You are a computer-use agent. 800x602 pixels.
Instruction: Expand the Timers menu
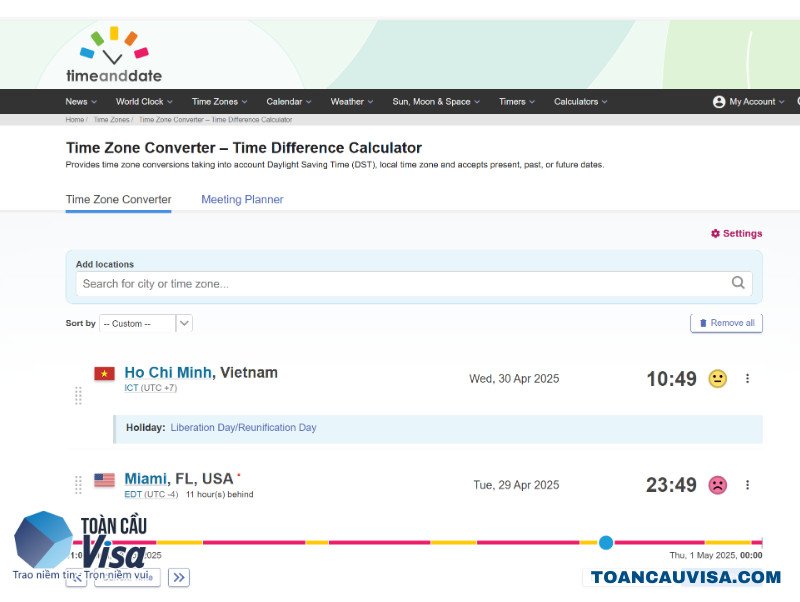click(x=517, y=102)
